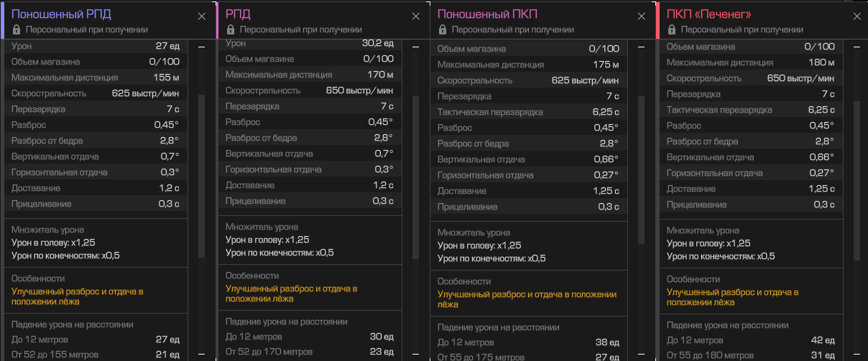Close the ПКП «Печенег» panel
Image resolution: width=868 pixels, height=361 pixels.
coord(856,16)
